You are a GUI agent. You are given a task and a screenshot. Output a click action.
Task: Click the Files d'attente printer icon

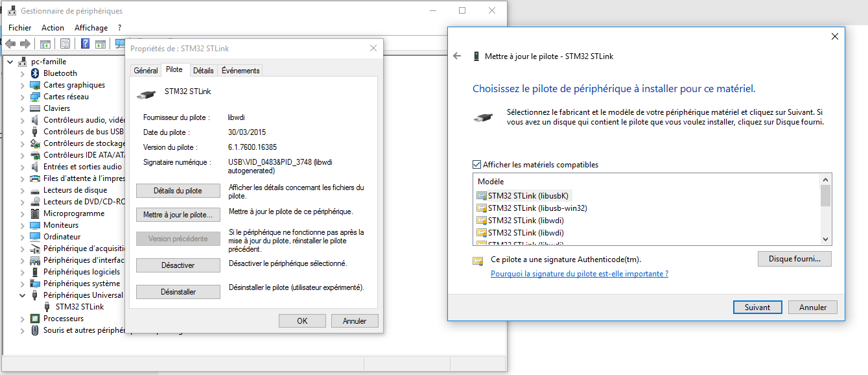coord(36,178)
